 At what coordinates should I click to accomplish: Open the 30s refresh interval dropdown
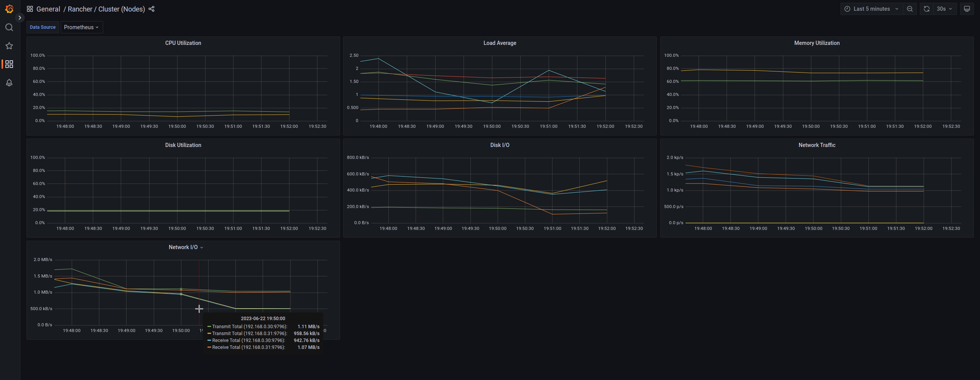[x=943, y=8]
